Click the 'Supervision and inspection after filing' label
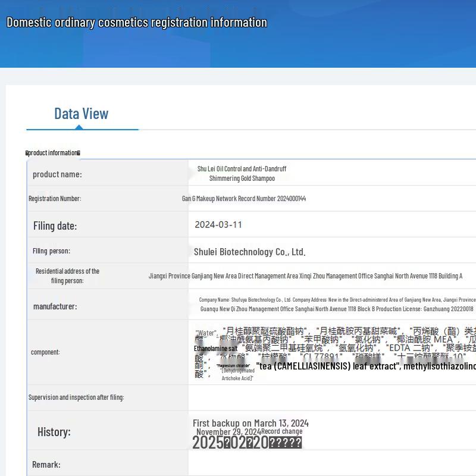This screenshot has width=476, height=476. [x=76, y=397]
